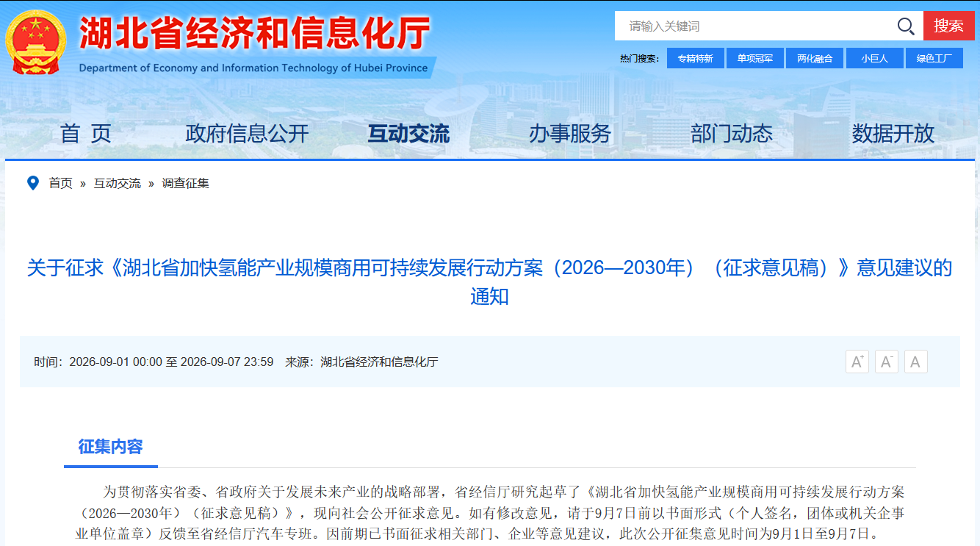Reset font size with plain A icon
This screenshot has width=980, height=546.
click(x=916, y=362)
